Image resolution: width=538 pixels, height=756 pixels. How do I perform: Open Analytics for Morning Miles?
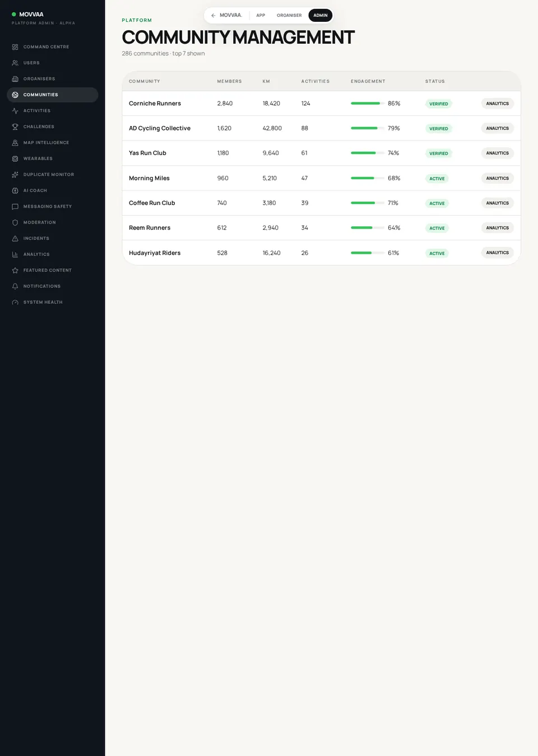tap(498, 178)
